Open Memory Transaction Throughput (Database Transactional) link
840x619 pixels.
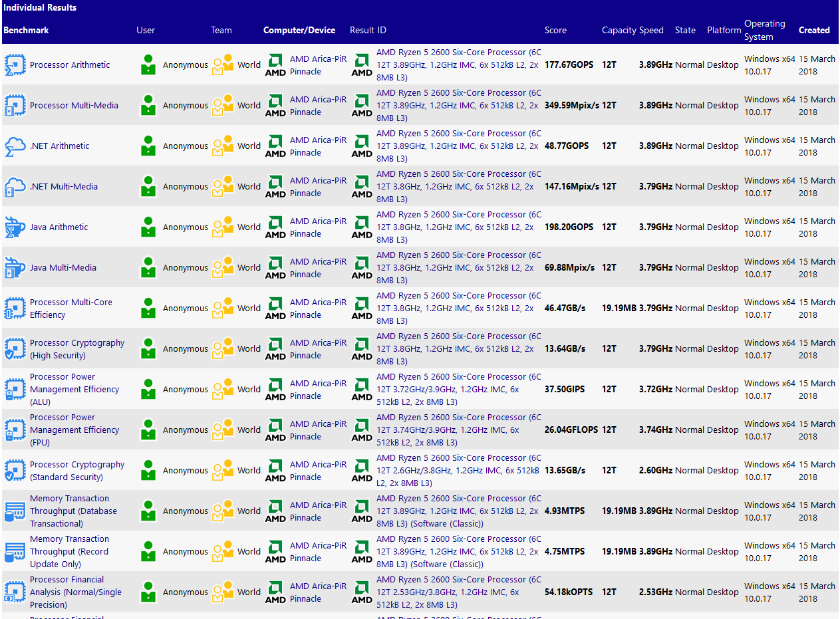pos(73,511)
